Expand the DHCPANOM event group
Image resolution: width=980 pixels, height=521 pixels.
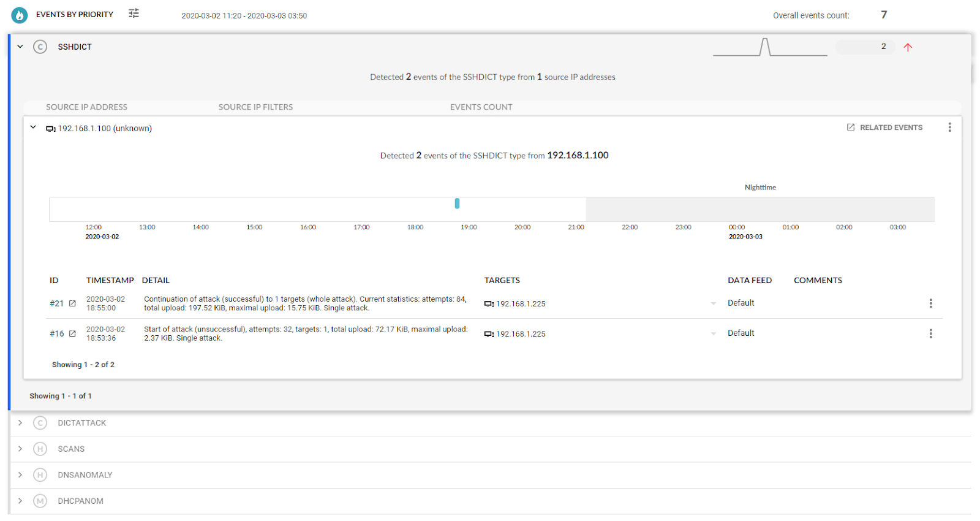[x=20, y=501]
